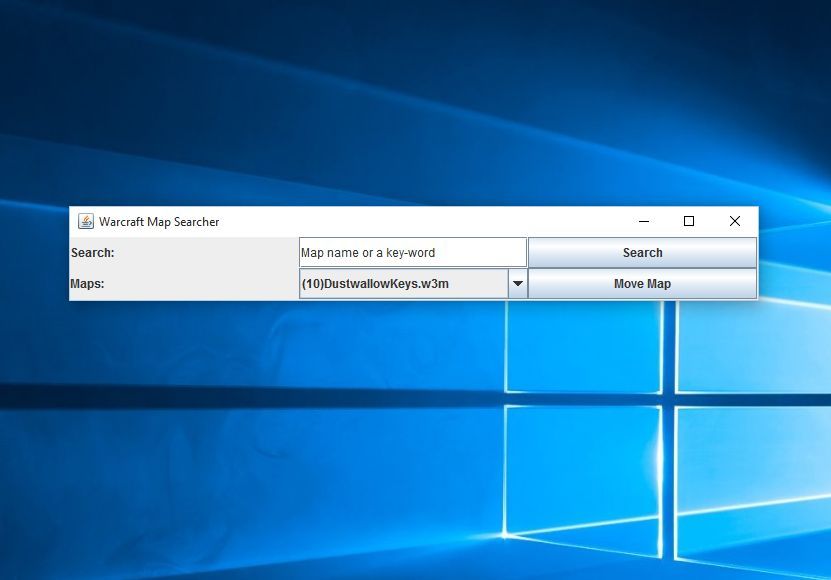The height and width of the screenshot is (580, 831).
Task: Click the Java icon in title bar
Action: click(86, 221)
